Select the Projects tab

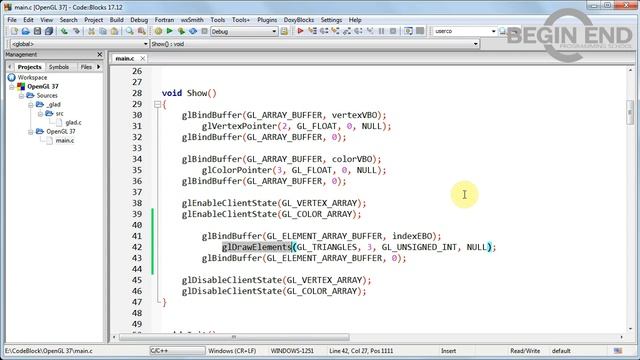(29, 67)
